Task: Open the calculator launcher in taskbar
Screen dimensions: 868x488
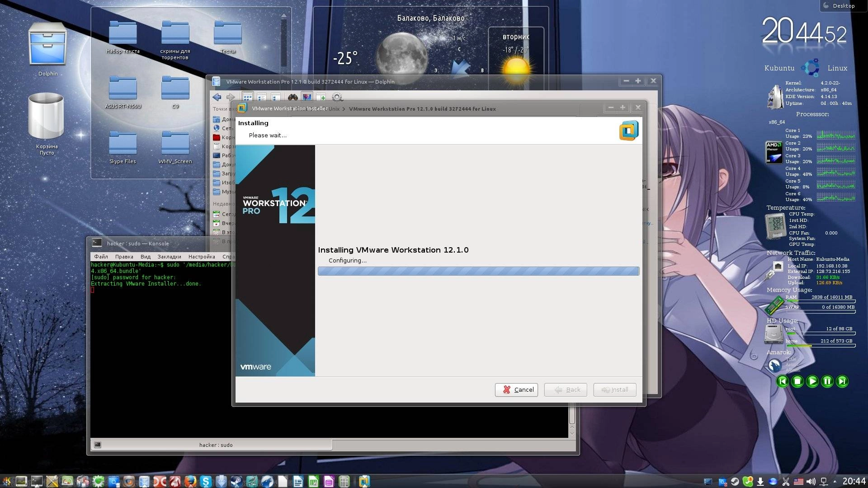Action: (344, 482)
